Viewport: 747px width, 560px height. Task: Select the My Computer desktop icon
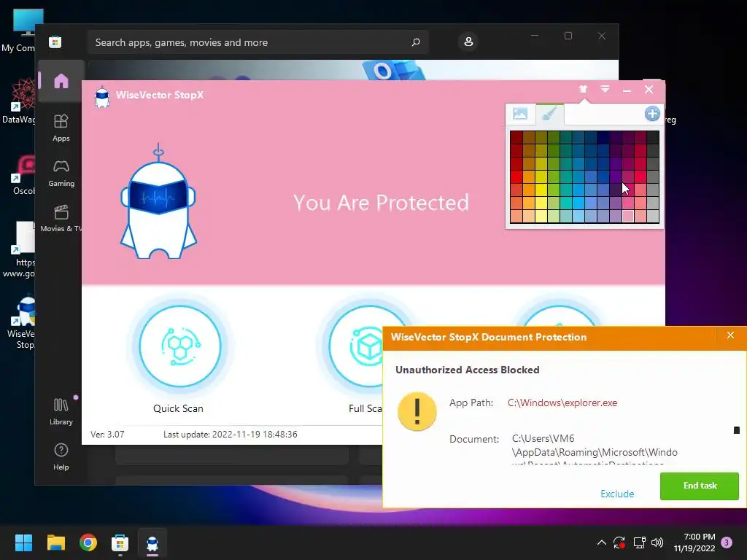19,31
